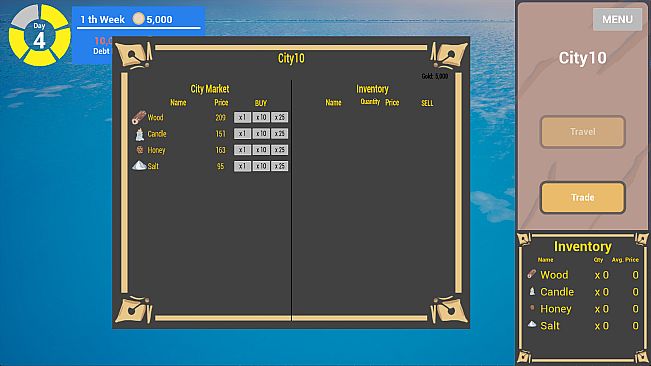Viewport: 651px width, 366px height.
Task: Click the Wood price 209
Action: [x=220, y=117]
